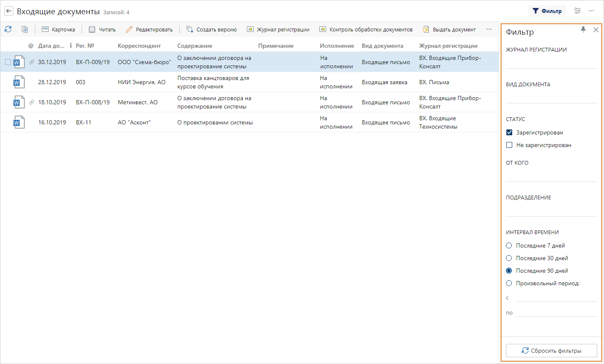
Task: Uncheck the Зарегистрирован status checkbox
Action: [509, 132]
